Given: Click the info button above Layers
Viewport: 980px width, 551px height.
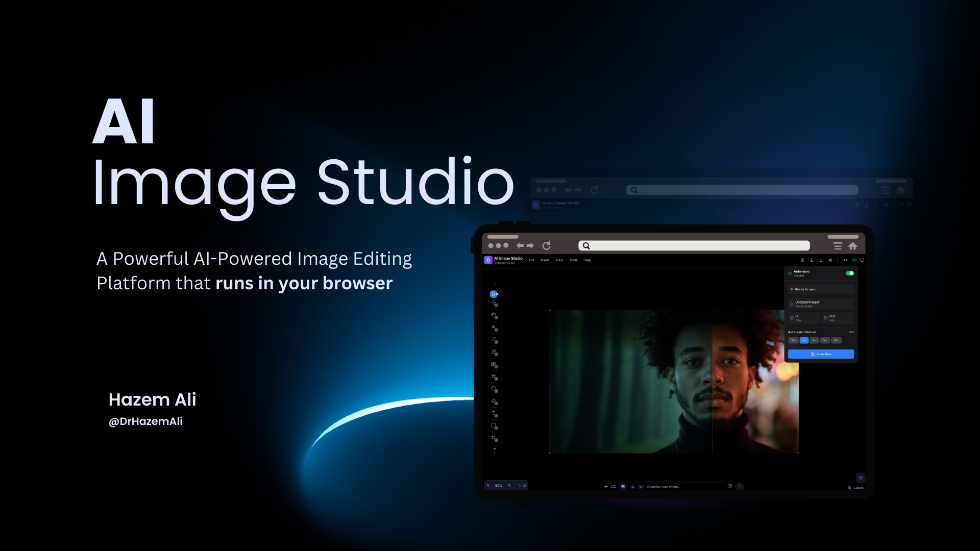Looking at the screenshot, I should pos(861,478).
